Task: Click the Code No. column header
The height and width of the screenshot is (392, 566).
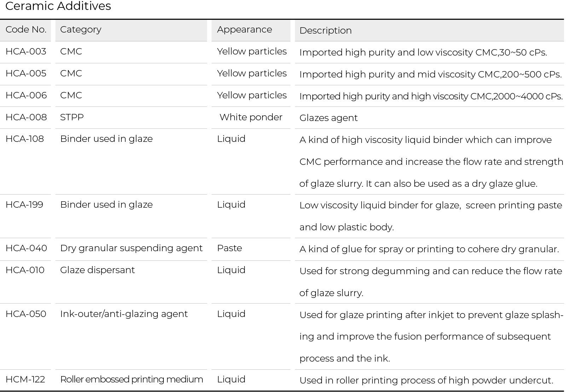Action: coord(26,30)
